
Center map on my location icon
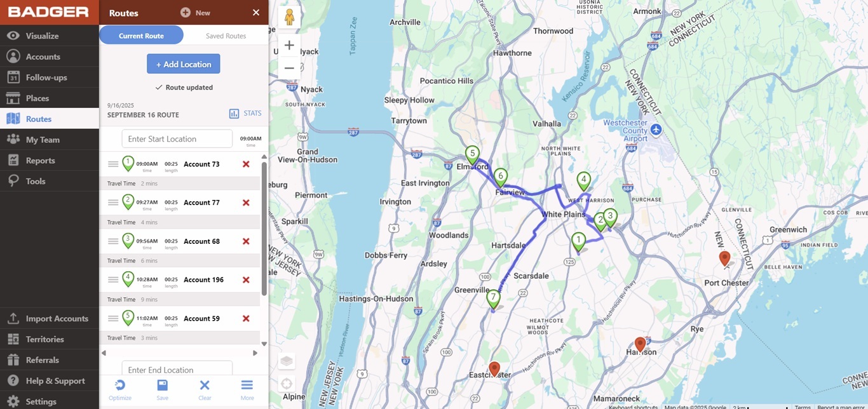tap(287, 384)
